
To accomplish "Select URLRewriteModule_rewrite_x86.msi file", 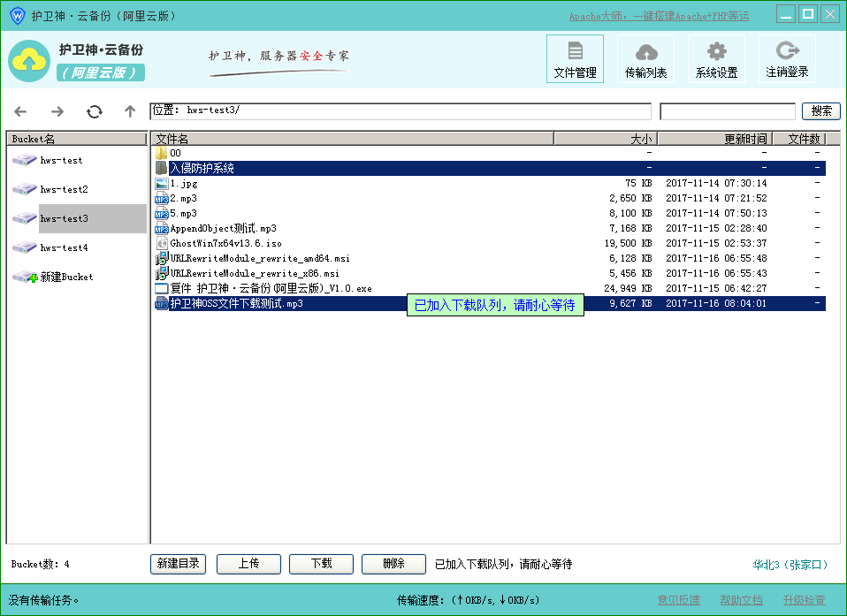I will coord(489,274).
